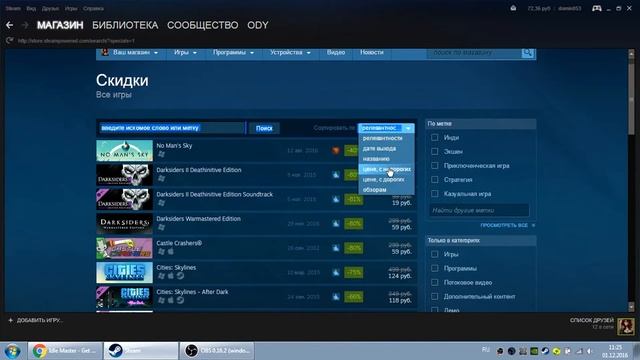This screenshot has width=640, height=360.
Task: Open the network tray icon
Action: (x=579, y=351)
